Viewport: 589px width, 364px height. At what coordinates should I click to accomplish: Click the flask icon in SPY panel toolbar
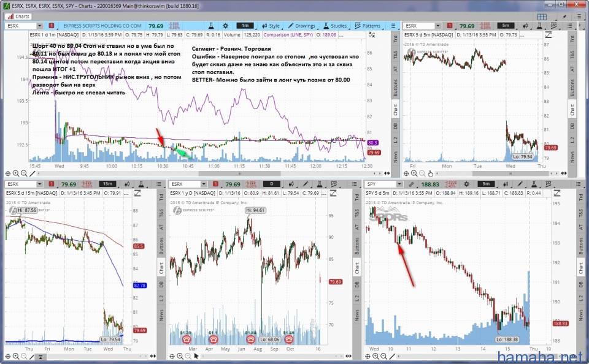[534, 184]
